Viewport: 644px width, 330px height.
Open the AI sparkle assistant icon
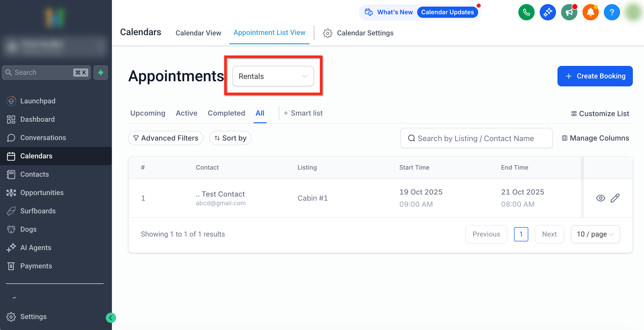(x=548, y=12)
